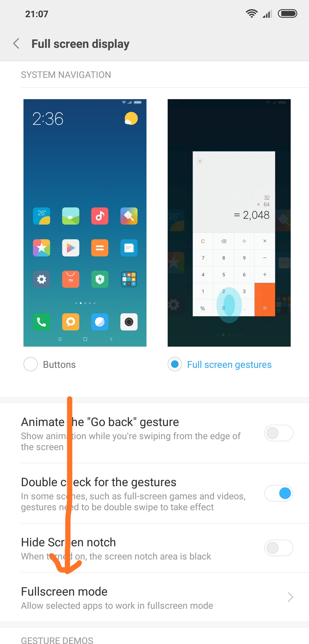Enable Animate the "Go back" gesture switch
Screen dimensions: 309x644
pyautogui.click(x=279, y=433)
